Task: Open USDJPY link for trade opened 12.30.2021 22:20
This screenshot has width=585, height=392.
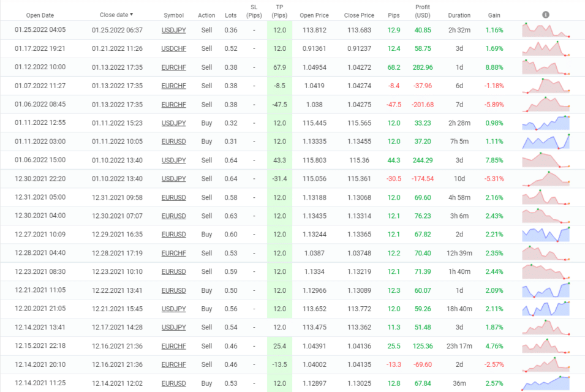Action: [x=173, y=179]
